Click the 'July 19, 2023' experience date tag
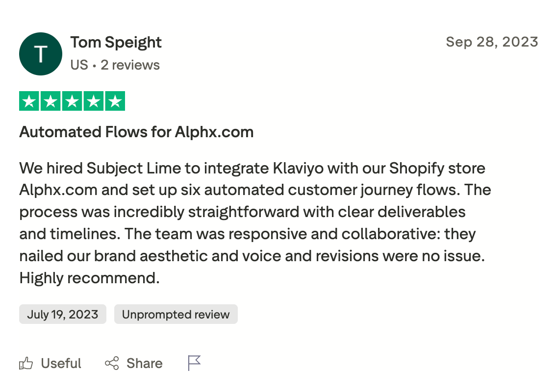This screenshot has height=392, width=557. coord(63,314)
